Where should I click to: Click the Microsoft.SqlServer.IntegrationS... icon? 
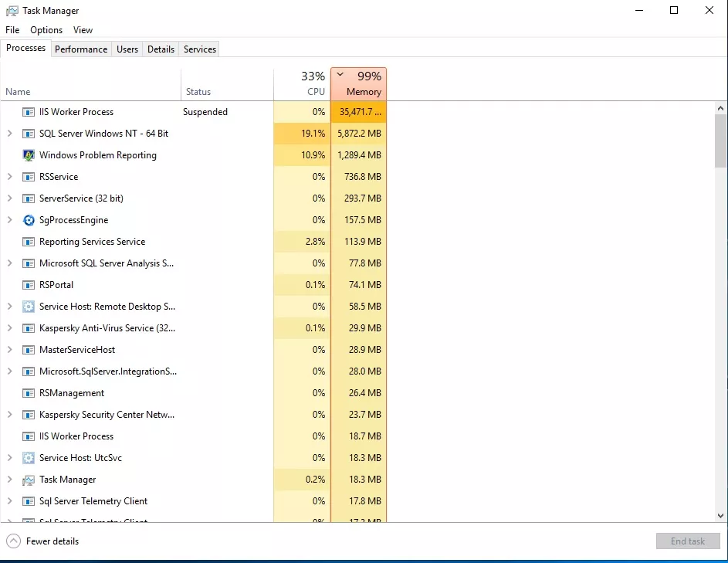click(x=29, y=371)
